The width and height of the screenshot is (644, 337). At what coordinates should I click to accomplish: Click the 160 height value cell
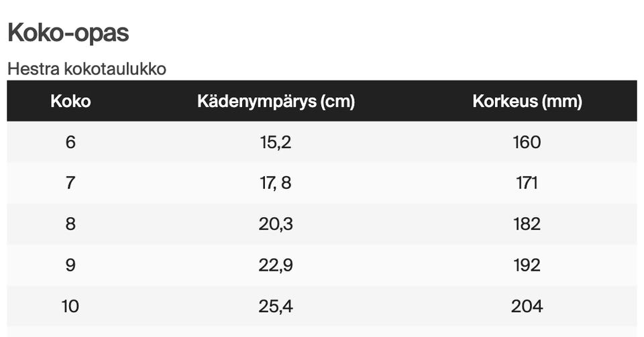click(x=527, y=142)
